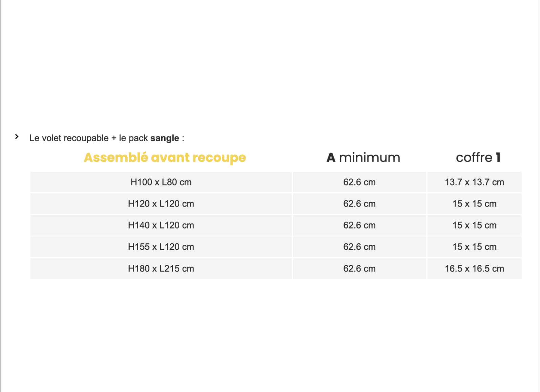Image resolution: width=540 pixels, height=392 pixels.
Task: Select the 'H140 x L120 cm' cell
Action: 161,225
